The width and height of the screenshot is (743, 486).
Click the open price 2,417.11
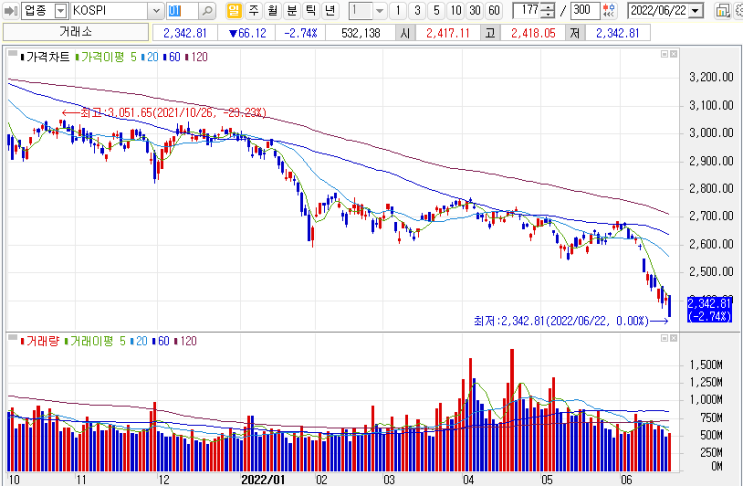[448, 33]
